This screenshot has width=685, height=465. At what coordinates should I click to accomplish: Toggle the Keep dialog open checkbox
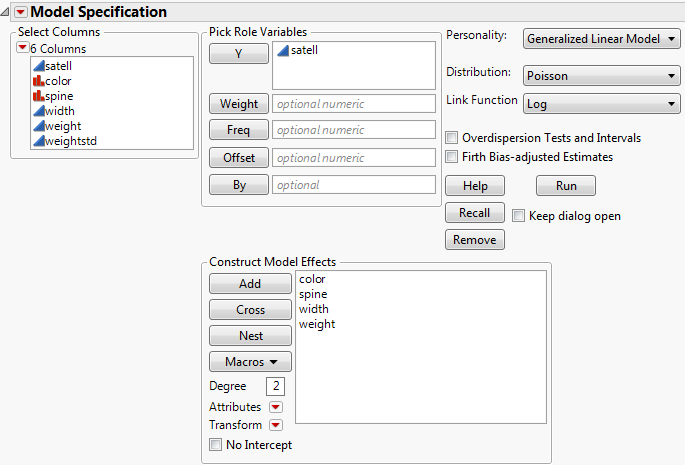point(519,214)
